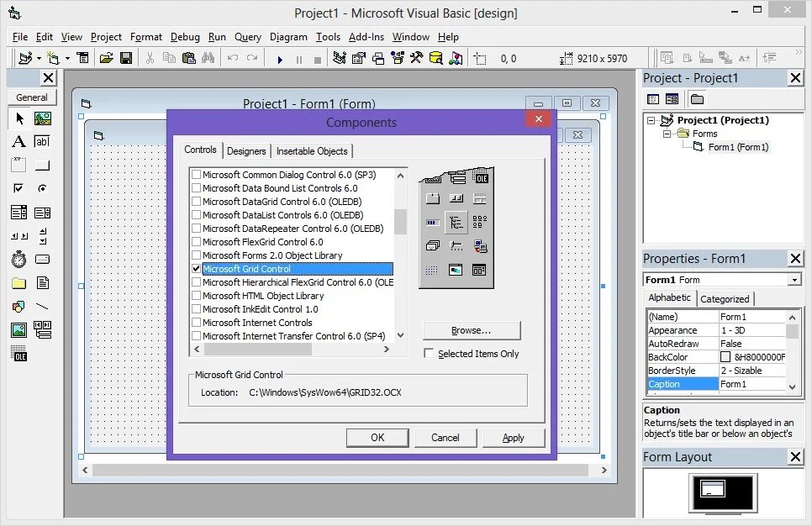This screenshot has height=526, width=812.
Task: Select the TextBox tool (abl)
Action: coord(42,141)
